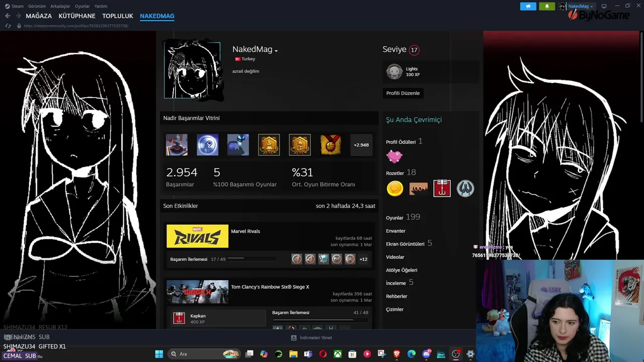Open the Atölye Öğeleri link

(401, 270)
